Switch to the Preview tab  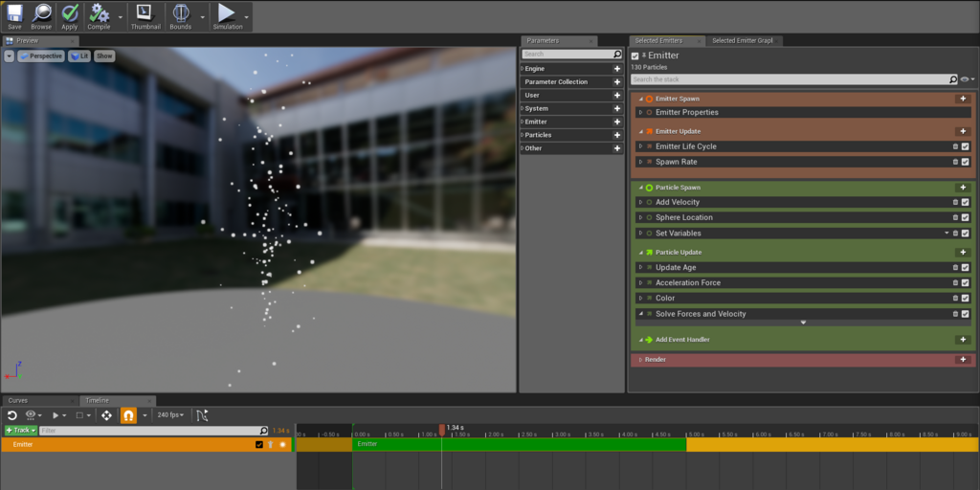click(39, 40)
